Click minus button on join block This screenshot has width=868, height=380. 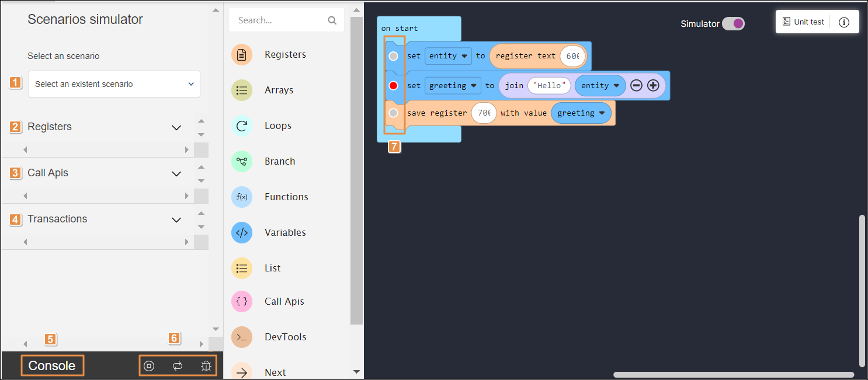click(636, 85)
